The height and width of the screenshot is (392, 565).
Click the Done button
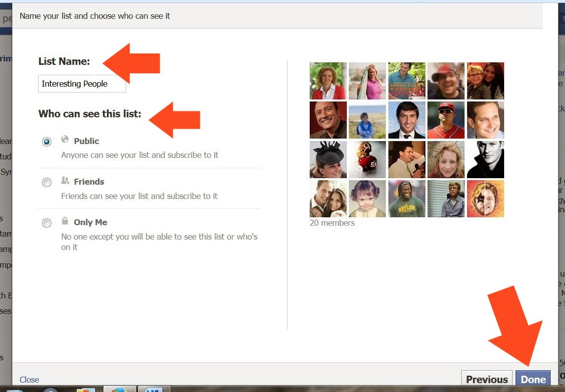point(533,379)
